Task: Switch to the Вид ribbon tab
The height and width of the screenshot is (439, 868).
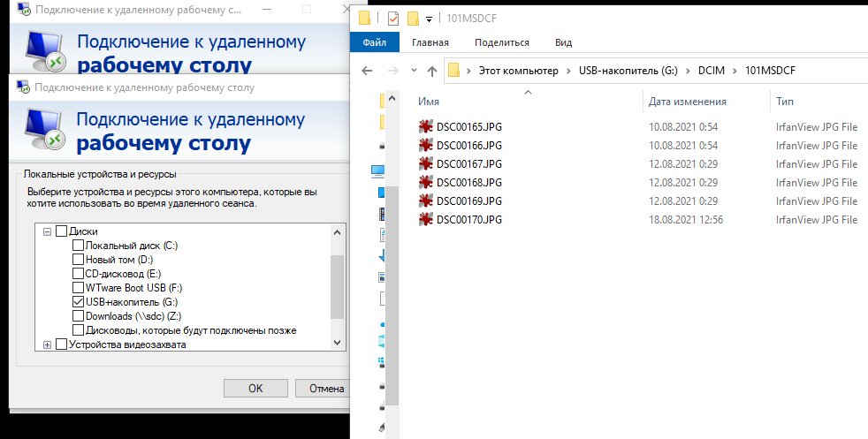Action: 563,42
